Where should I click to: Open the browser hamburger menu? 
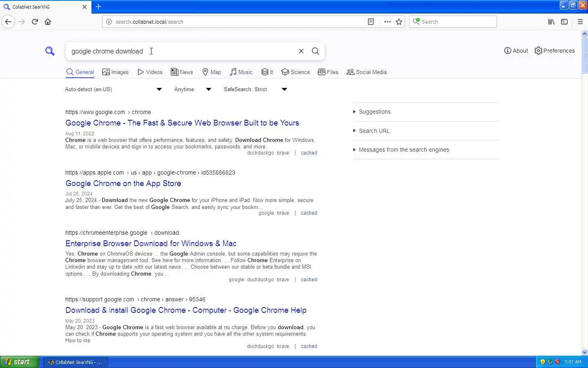point(580,22)
